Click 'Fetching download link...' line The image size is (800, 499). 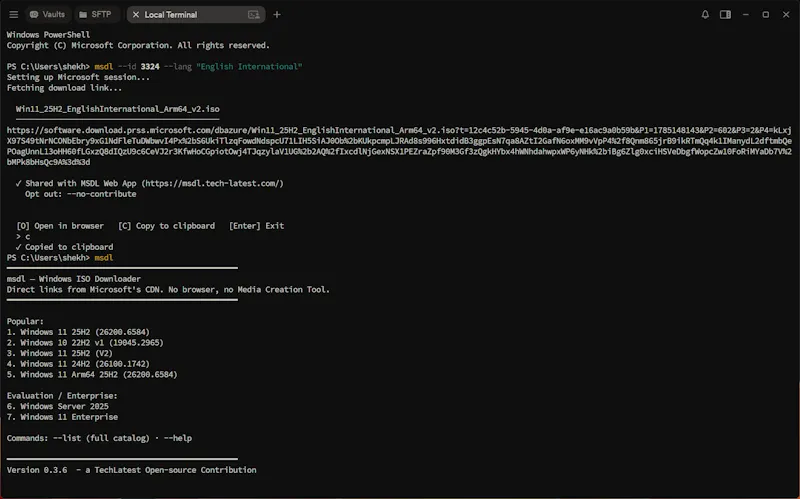coord(64,88)
